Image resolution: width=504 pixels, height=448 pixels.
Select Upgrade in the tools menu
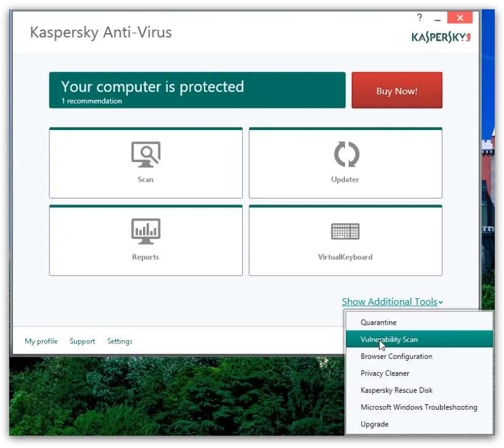(419, 424)
